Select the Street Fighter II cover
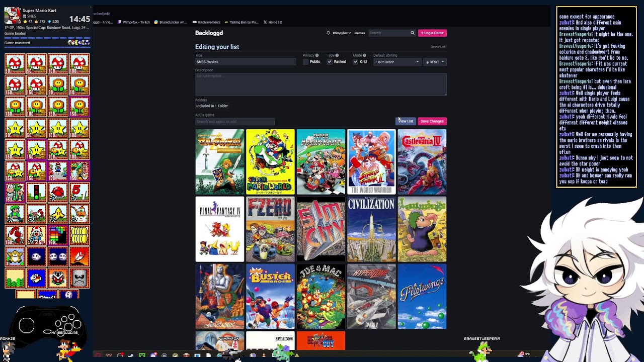 pos(371,162)
